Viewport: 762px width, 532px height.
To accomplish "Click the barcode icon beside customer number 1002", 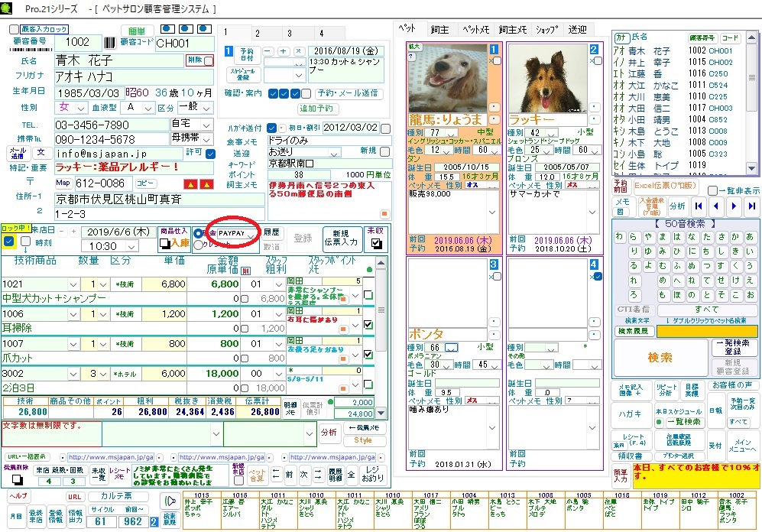I will pos(110,43).
